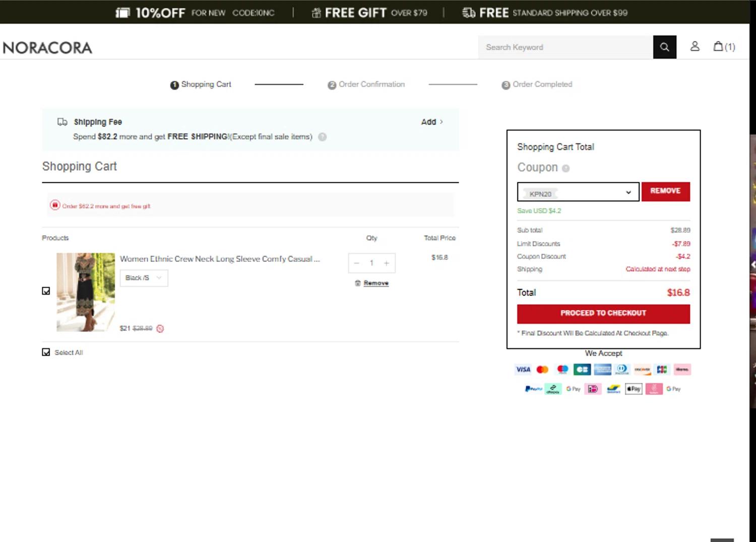This screenshot has width=756, height=542.
Task: Click FREE standard shipping over $99 banner
Action: (545, 13)
